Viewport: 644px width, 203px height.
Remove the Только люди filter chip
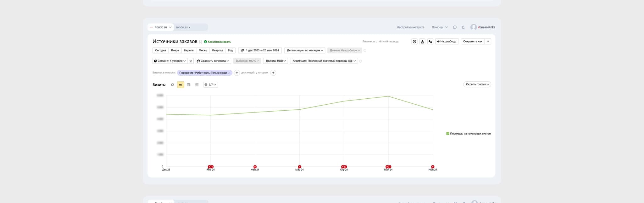229,73
